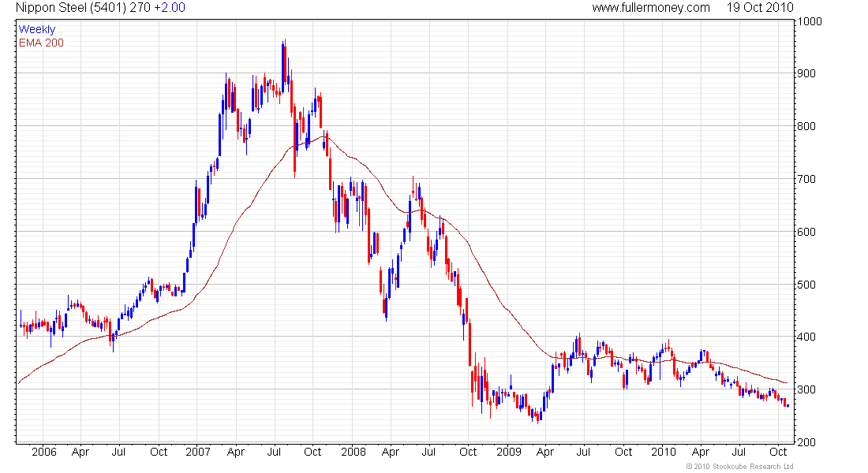
Task: Click the 19 Oct 2010 date label
Action: pos(760,8)
